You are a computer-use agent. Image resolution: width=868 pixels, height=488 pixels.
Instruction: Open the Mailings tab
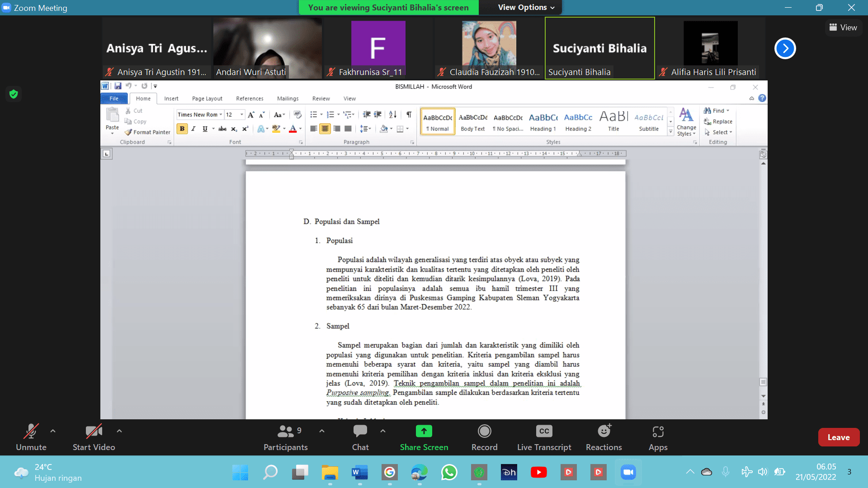point(288,99)
